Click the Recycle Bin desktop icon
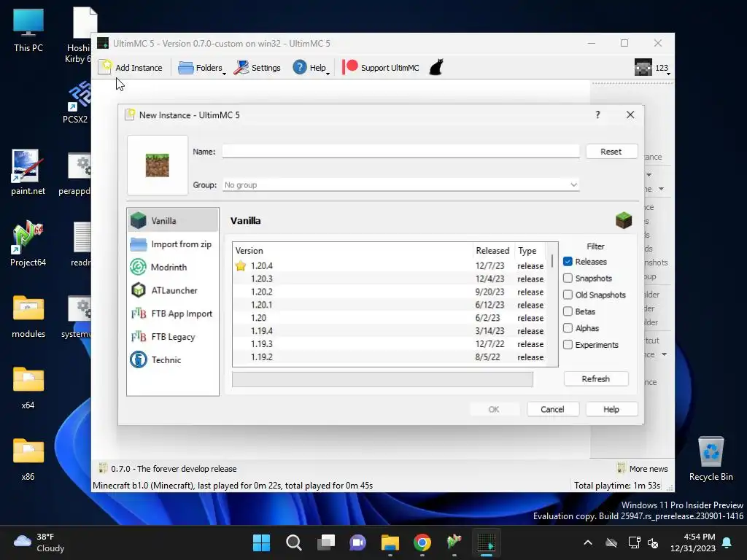The width and height of the screenshot is (747, 560). click(711, 459)
